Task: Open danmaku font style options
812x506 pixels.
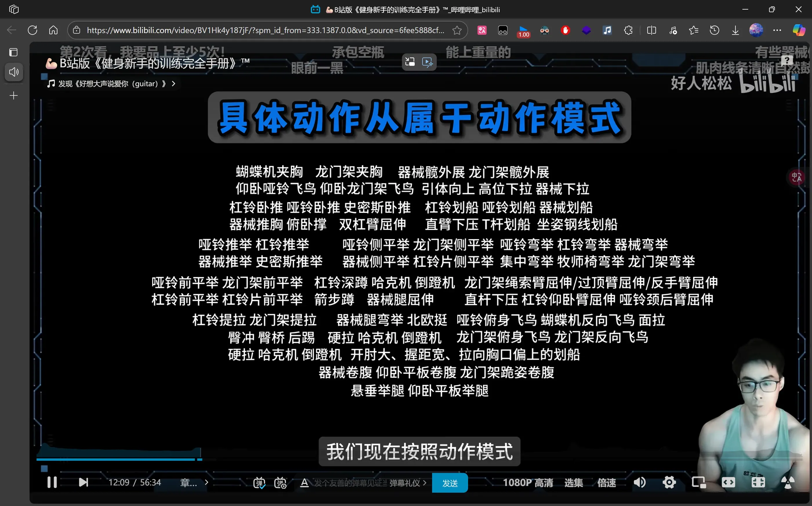Action: 304,482
